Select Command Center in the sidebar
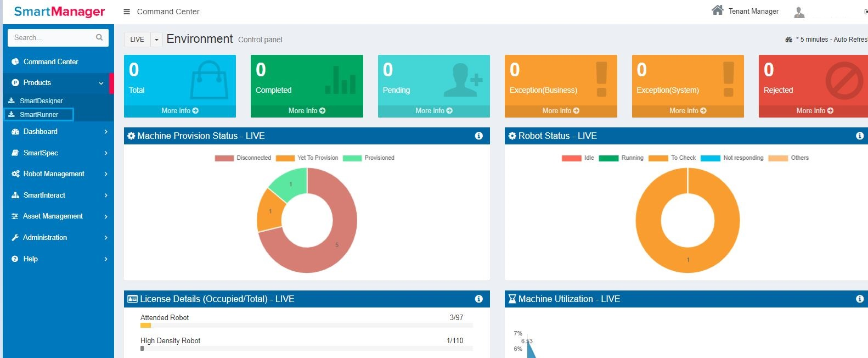Viewport: 868px width, 358px height. click(x=50, y=62)
